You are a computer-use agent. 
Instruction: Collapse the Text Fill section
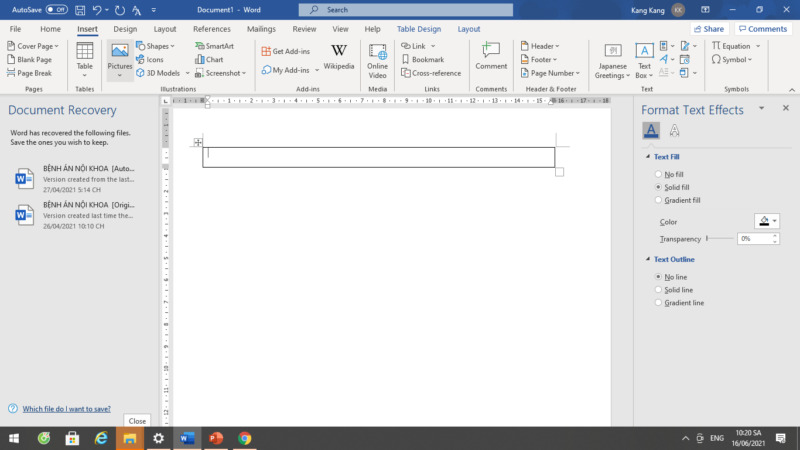tap(648, 157)
